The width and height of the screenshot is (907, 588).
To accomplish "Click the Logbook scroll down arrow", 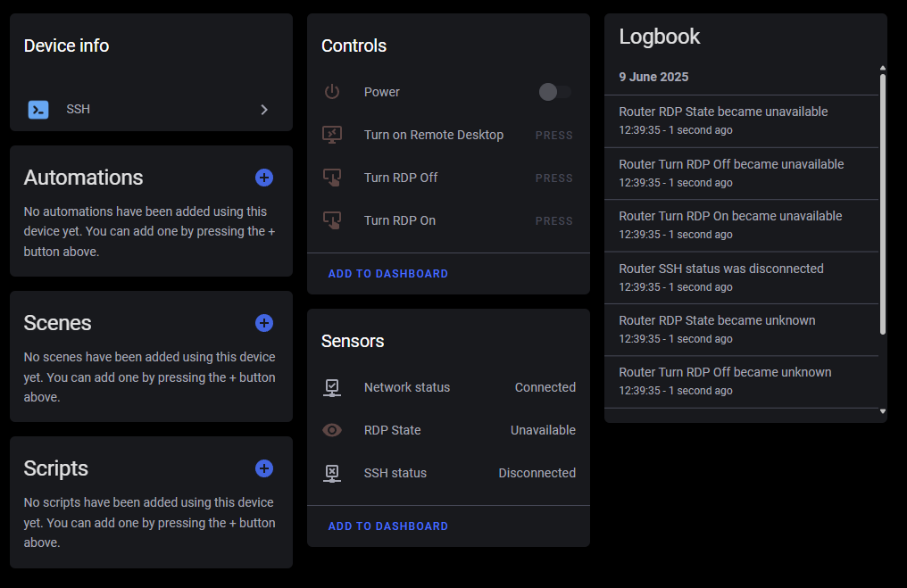I will pyautogui.click(x=883, y=411).
